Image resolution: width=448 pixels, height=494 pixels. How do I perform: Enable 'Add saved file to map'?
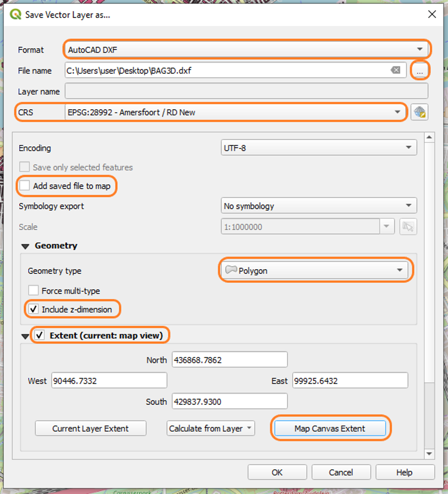pos(24,185)
